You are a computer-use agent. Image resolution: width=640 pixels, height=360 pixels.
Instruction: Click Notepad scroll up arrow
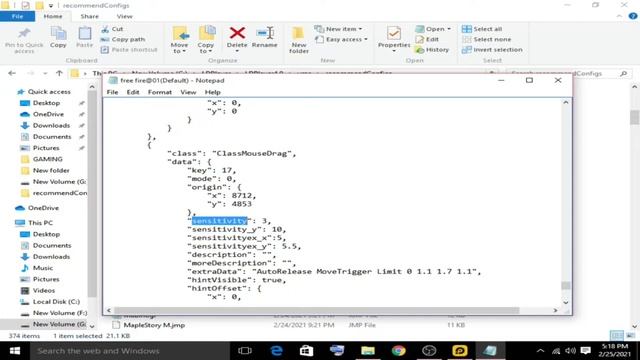[x=566, y=102]
